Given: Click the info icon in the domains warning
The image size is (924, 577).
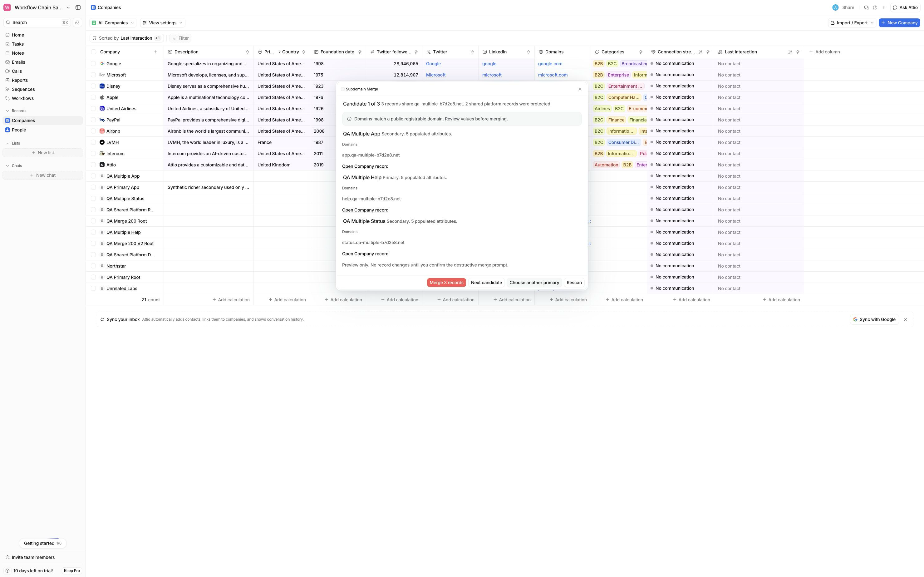Looking at the screenshot, I should tap(349, 119).
